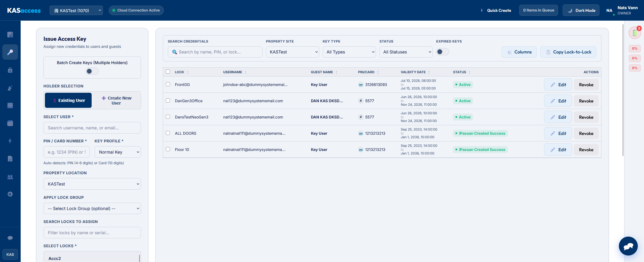Focus the Search credentials input field
Image resolution: width=644 pixels, height=262 pixels.
tap(215, 52)
